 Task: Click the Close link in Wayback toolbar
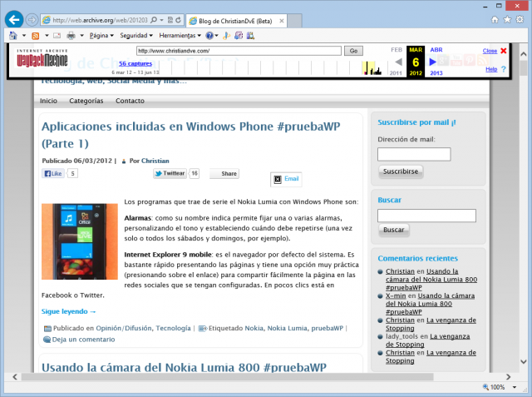click(x=490, y=51)
